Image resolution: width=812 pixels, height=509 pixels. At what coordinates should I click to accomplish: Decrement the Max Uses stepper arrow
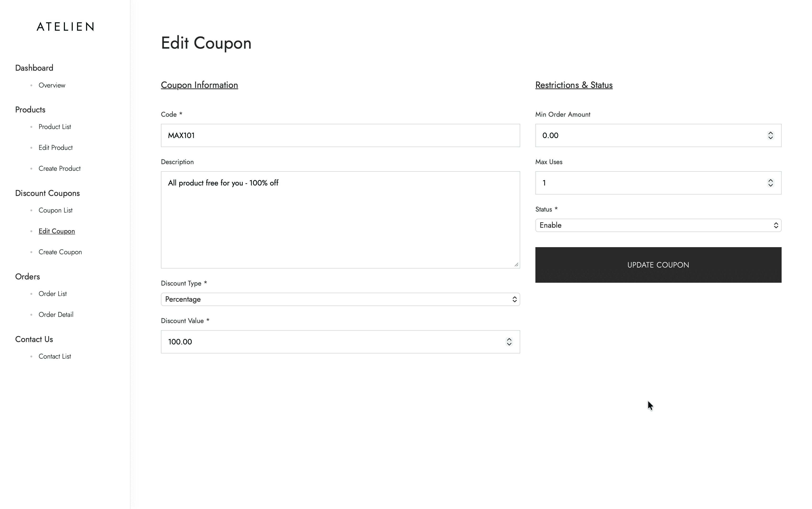point(770,185)
